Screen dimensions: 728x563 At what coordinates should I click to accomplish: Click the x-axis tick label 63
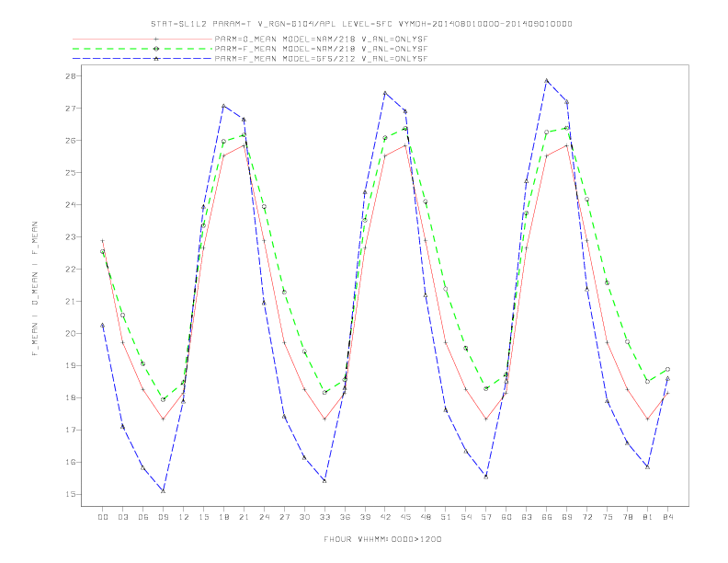[527, 517]
